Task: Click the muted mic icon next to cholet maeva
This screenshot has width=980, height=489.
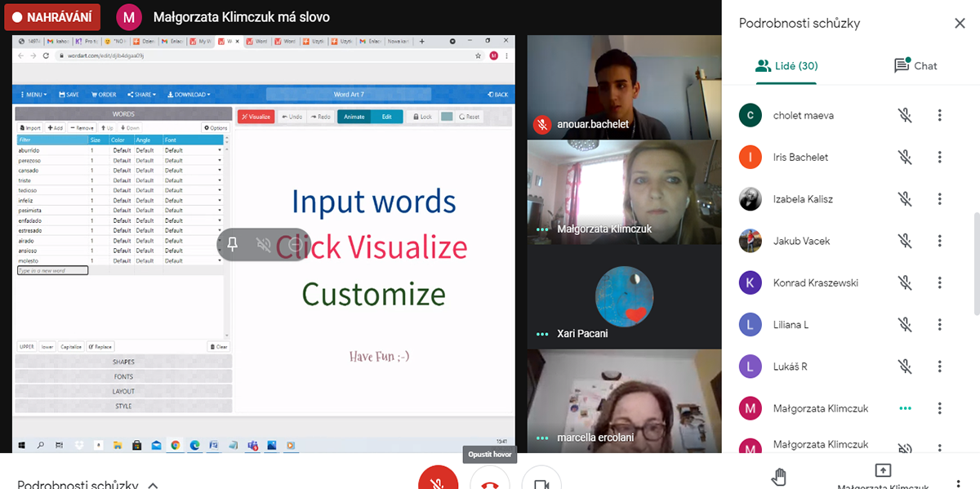Action: 905,115
